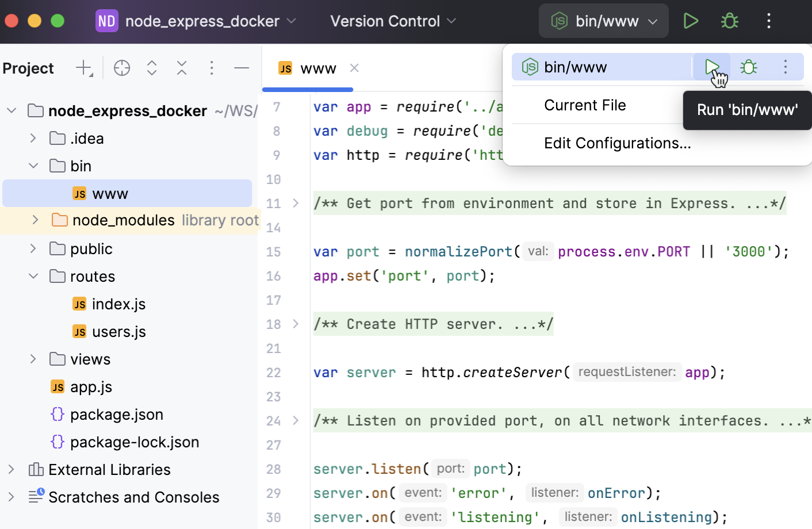Start debugging via the bug icon in title bar

pyautogui.click(x=729, y=21)
